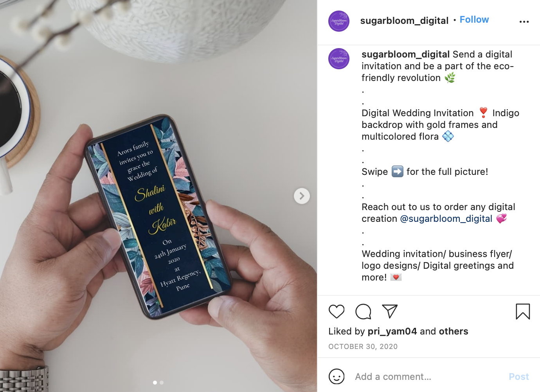This screenshot has height=392, width=540.
Task: Open the sugarbloom_digital username in header
Action: coord(404,20)
